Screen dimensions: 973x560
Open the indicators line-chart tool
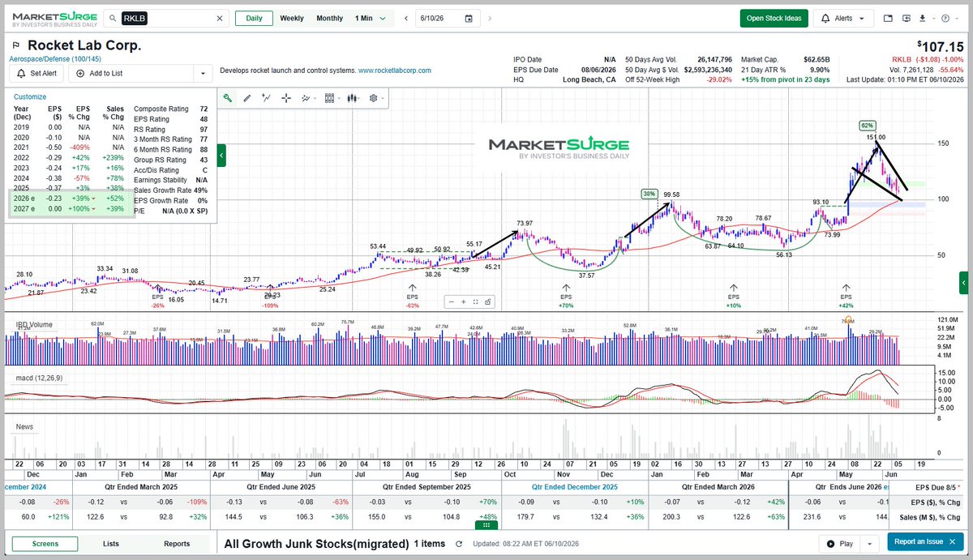point(307,98)
